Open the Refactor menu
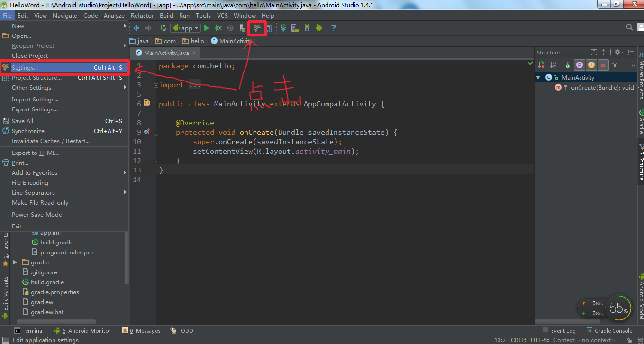This screenshot has height=344, width=644. [x=143, y=16]
